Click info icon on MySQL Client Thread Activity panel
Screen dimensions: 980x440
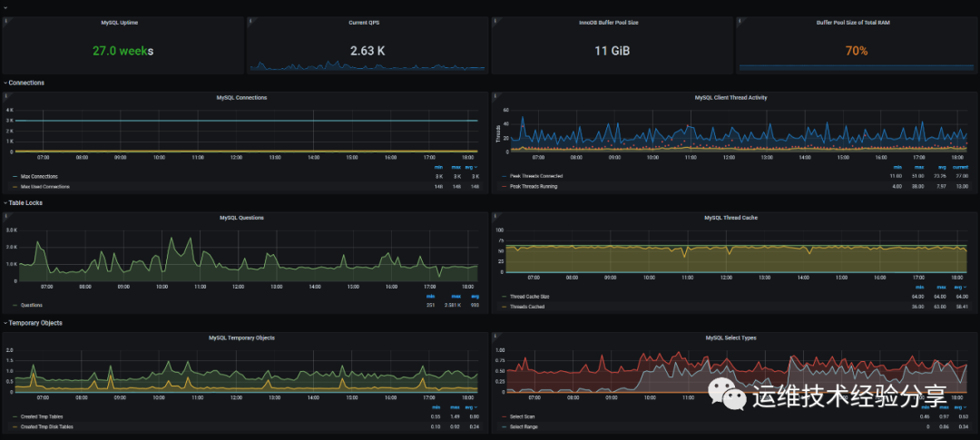[495, 96]
